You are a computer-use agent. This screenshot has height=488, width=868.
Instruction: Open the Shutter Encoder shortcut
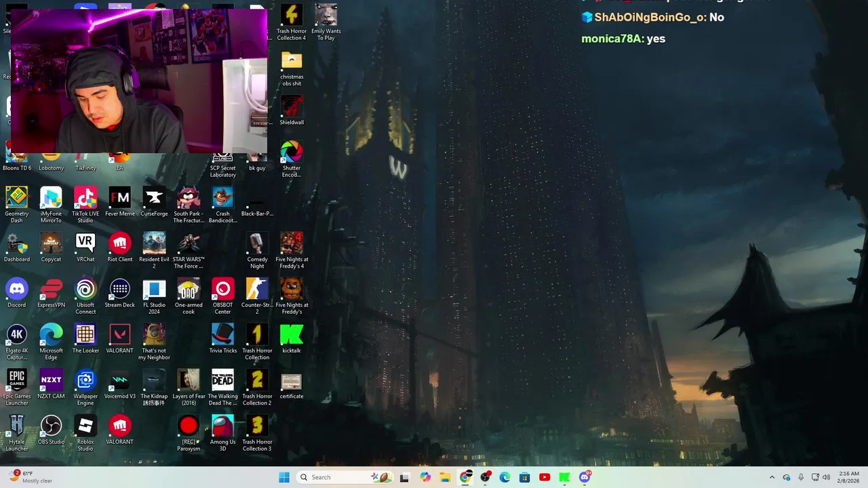pos(292,159)
